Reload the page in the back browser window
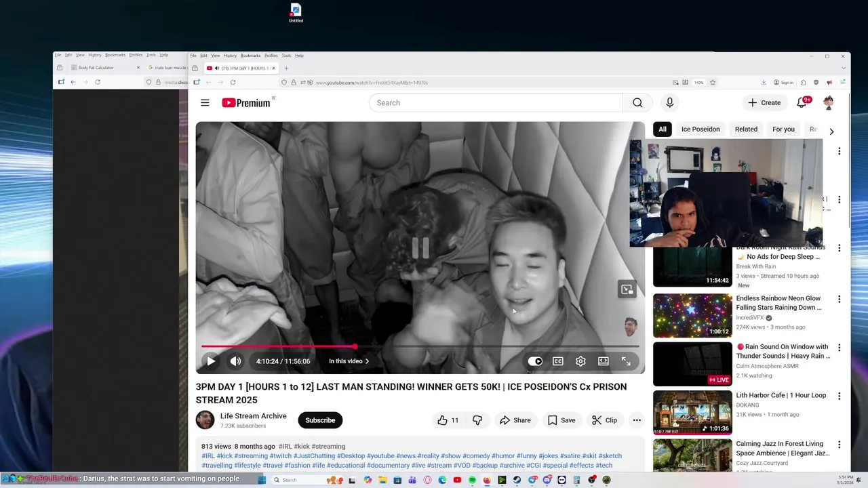This screenshot has height=488, width=868. pos(98,82)
